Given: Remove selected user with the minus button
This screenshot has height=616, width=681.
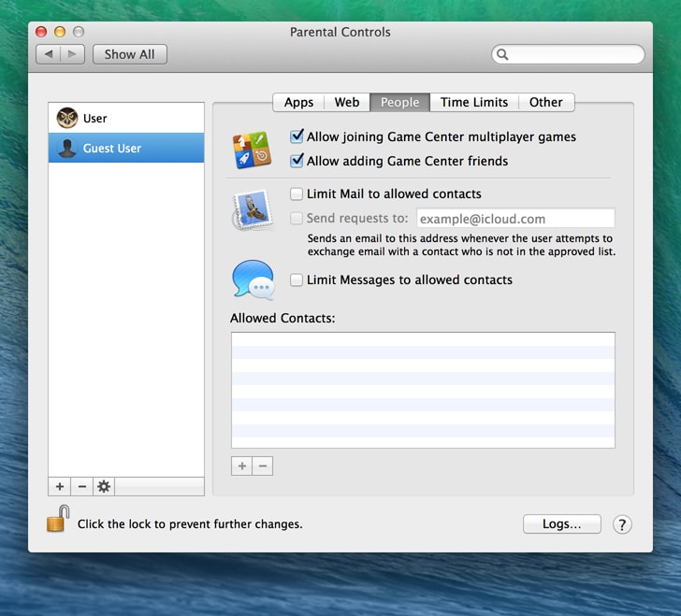Looking at the screenshot, I should pyautogui.click(x=82, y=487).
